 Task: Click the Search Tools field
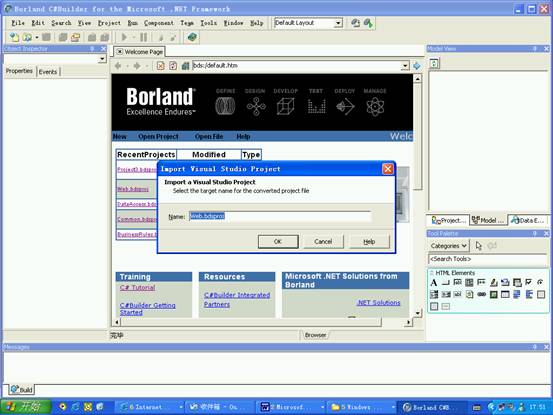click(488, 259)
